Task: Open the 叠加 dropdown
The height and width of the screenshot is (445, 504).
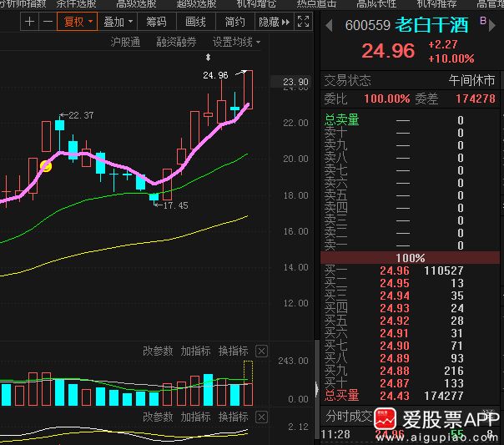Action: pos(118,22)
